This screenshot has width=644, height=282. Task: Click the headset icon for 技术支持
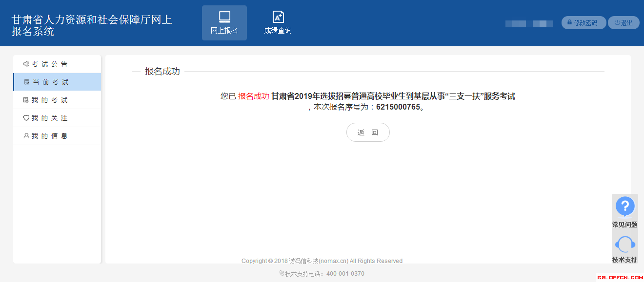[x=625, y=244]
